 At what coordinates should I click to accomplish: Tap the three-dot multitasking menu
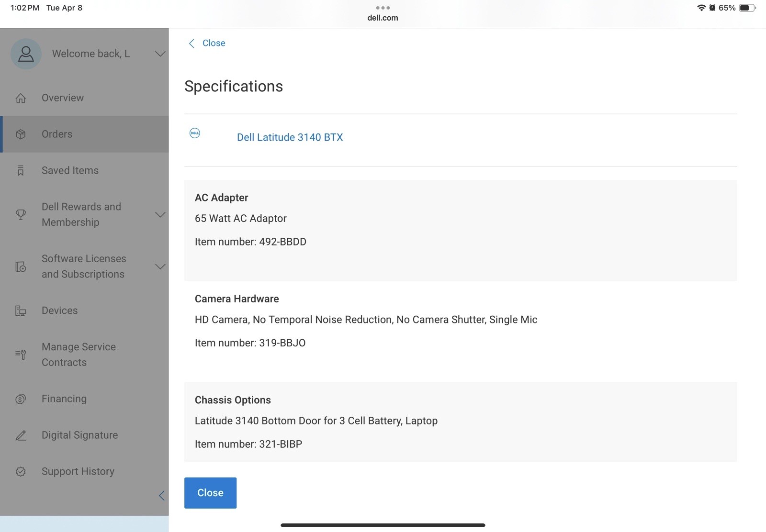point(383,8)
